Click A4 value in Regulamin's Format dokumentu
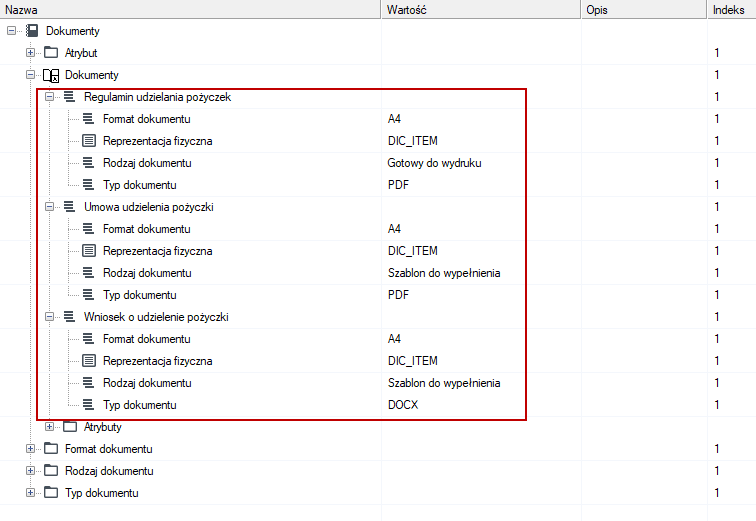Screen dimensions: 756x521 click(394, 119)
